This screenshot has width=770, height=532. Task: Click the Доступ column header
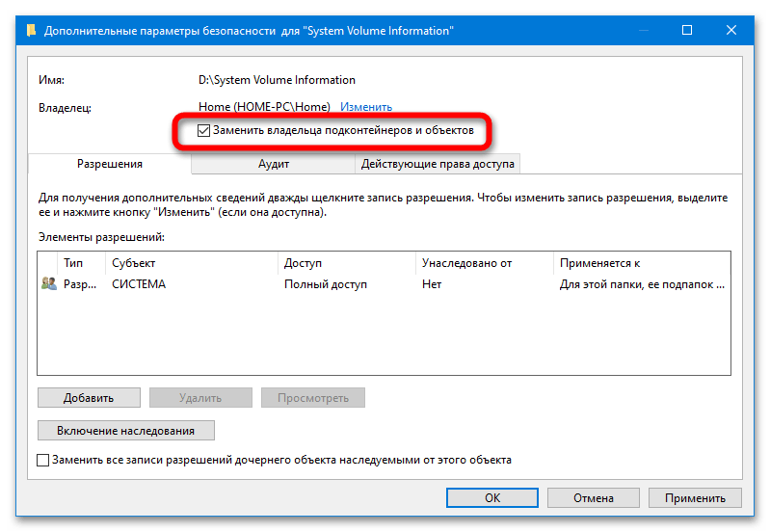347,263
